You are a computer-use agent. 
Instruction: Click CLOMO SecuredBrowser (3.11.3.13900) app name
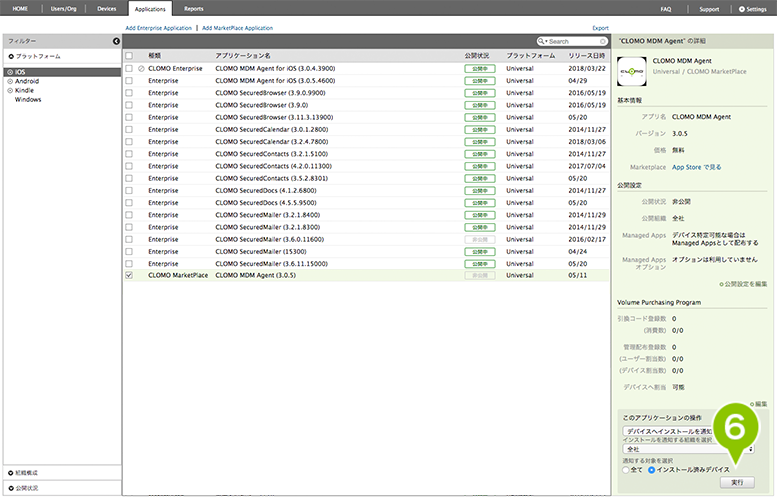(x=274, y=117)
